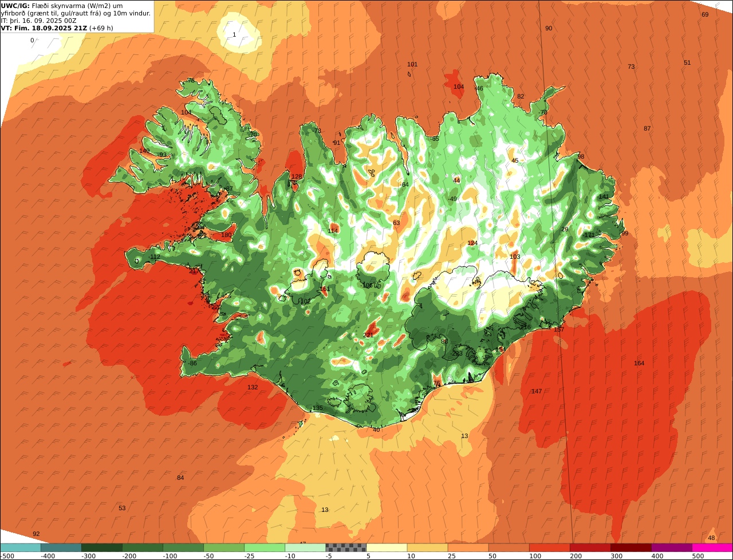Click the legend swatch between 50 and 100
733x560 pixels.
[509, 547]
